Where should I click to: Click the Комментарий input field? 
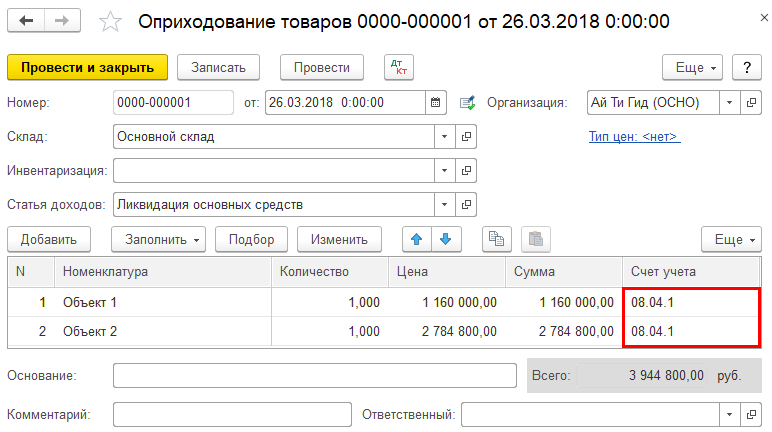tap(232, 414)
